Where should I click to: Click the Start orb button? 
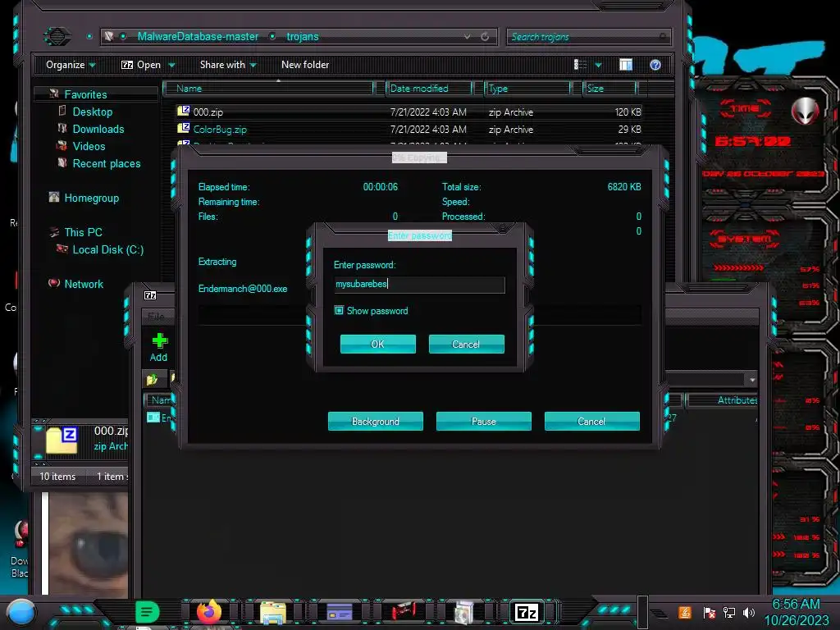[x=21, y=613]
